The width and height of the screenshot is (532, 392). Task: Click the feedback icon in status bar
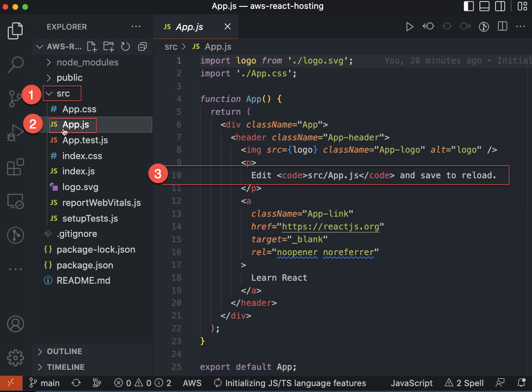coord(500,383)
